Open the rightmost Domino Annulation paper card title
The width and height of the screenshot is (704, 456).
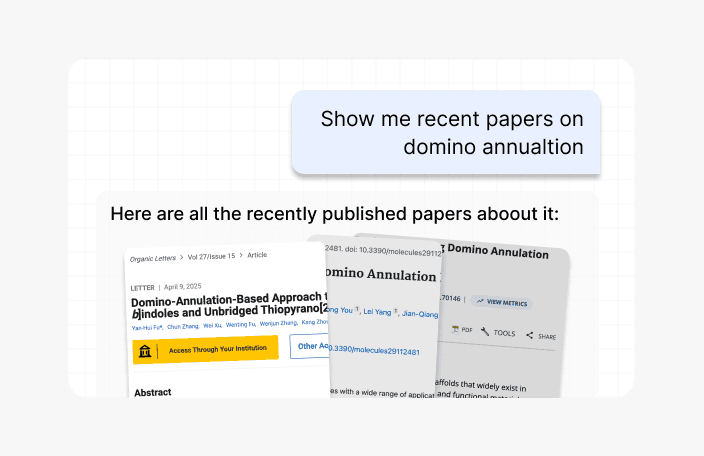[x=497, y=251]
